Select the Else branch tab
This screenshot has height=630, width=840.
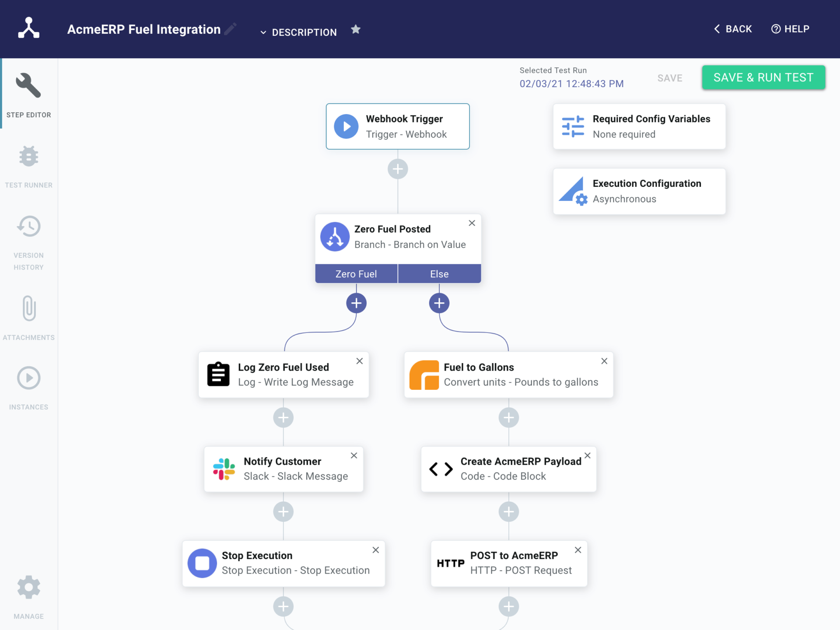(439, 274)
